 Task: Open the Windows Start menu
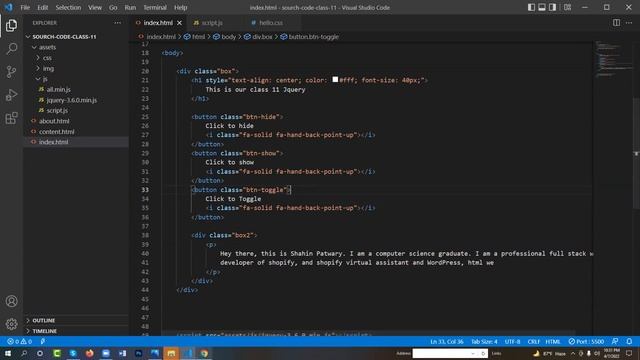[x=8, y=353]
